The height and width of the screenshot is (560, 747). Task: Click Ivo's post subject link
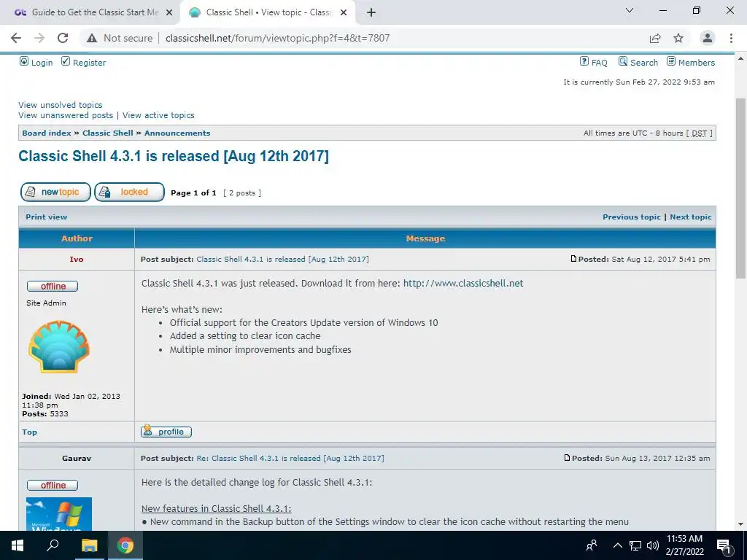click(282, 260)
